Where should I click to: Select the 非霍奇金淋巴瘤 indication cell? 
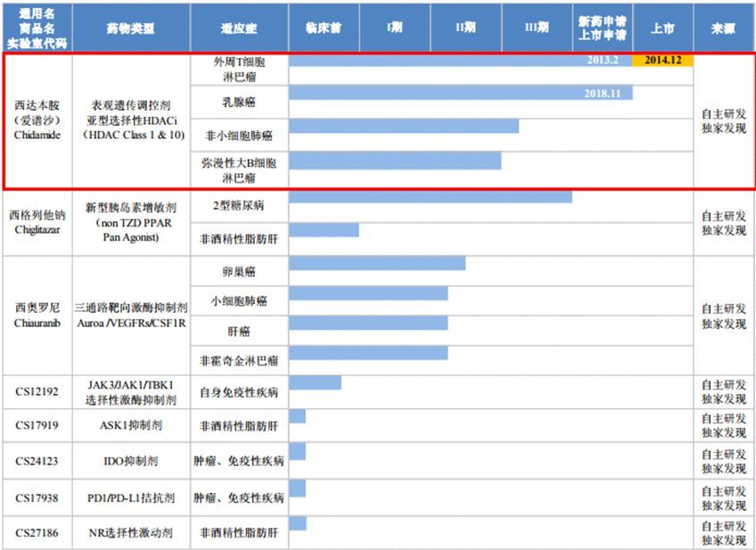[239, 360]
